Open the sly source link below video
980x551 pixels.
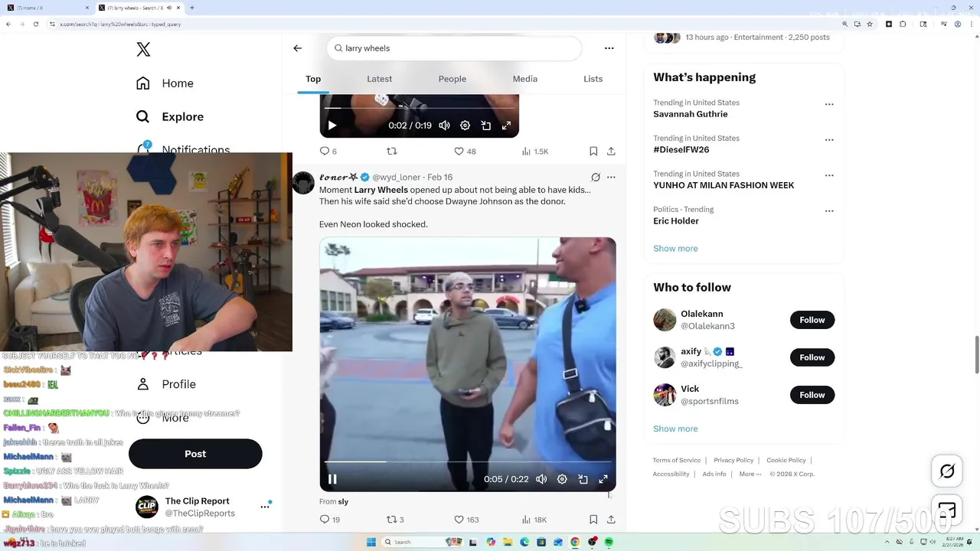pos(343,502)
